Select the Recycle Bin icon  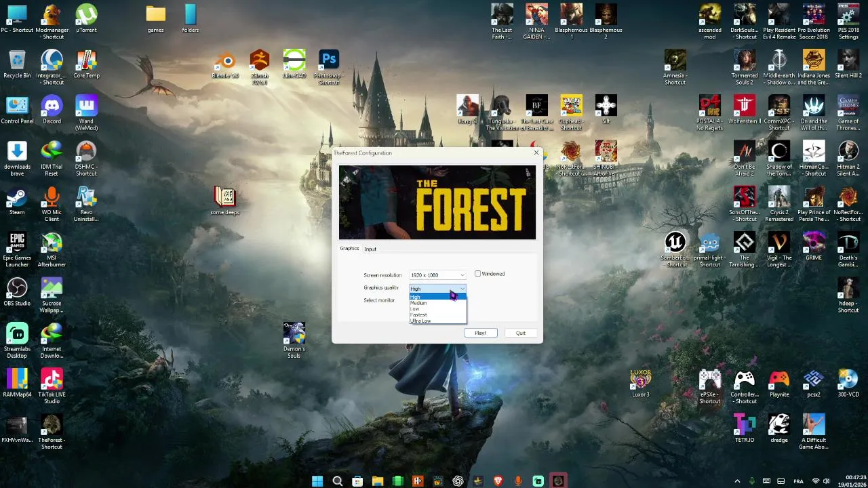[17, 65]
